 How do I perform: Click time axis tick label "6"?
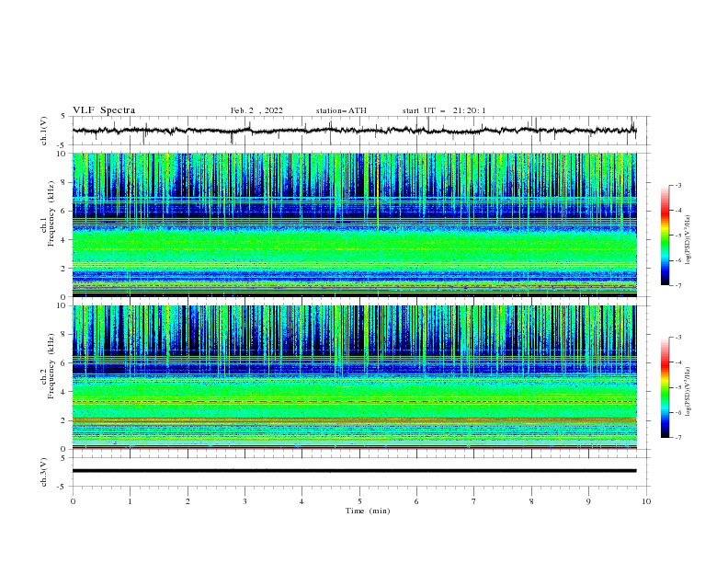416,501
